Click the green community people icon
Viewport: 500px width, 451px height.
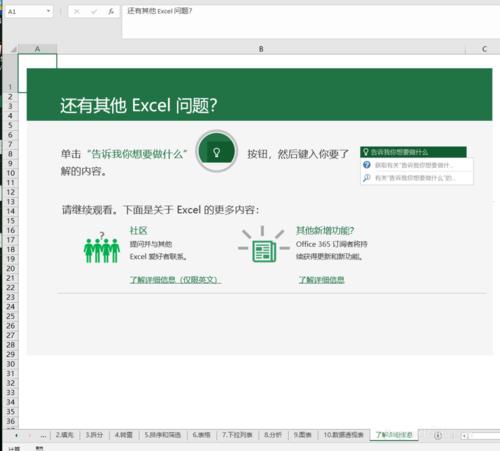[x=102, y=248]
